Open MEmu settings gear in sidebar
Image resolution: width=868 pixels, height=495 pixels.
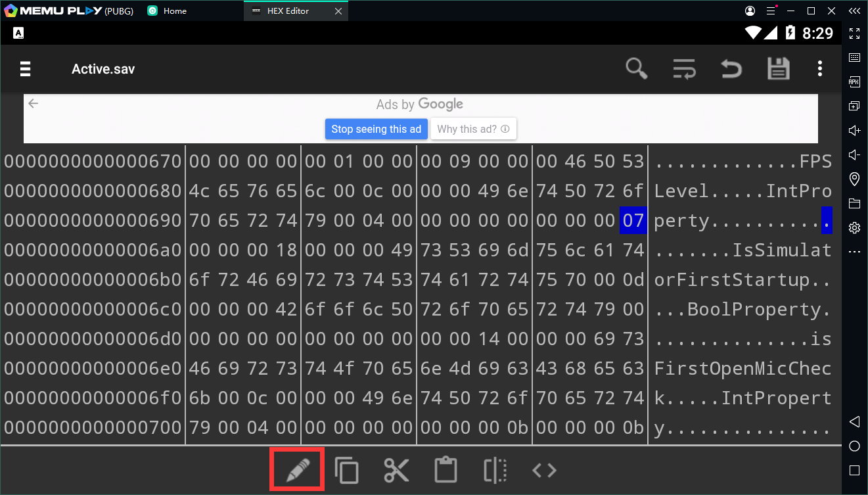click(854, 228)
